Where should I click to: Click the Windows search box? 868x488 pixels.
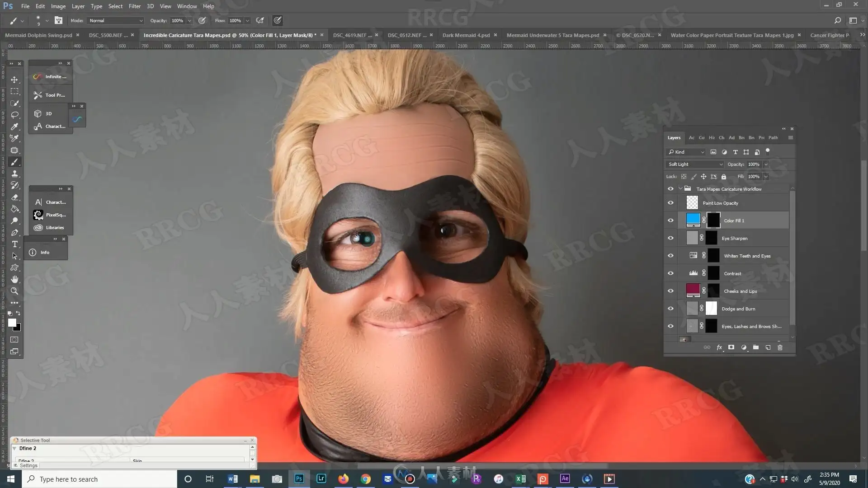[x=99, y=479]
